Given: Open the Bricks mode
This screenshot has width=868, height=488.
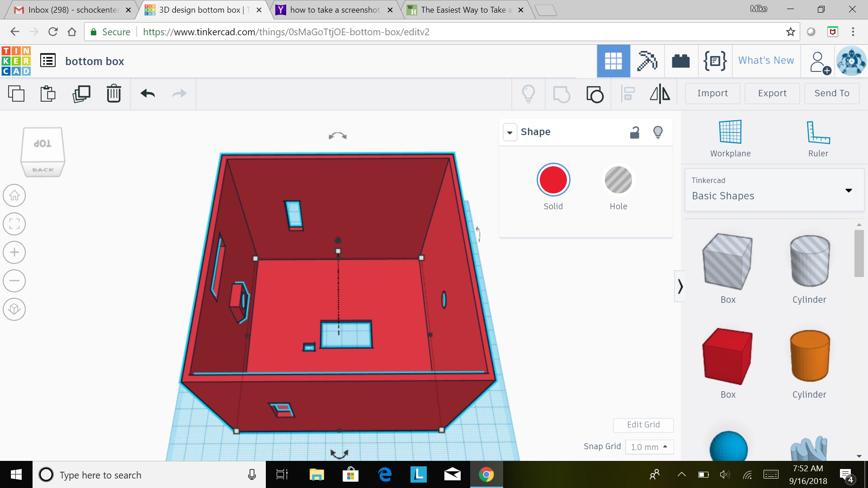Looking at the screenshot, I should [x=681, y=61].
